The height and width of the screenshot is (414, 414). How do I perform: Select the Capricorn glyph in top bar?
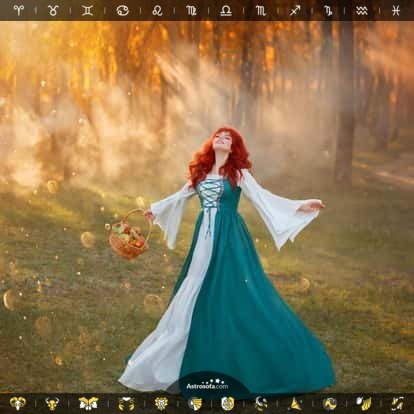click(x=328, y=11)
